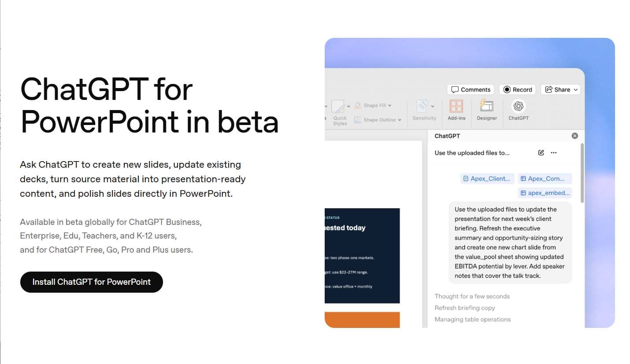The width and height of the screenshot is (630, 364).
Task: Click the "ested today" slide heading
Action: 345,228
